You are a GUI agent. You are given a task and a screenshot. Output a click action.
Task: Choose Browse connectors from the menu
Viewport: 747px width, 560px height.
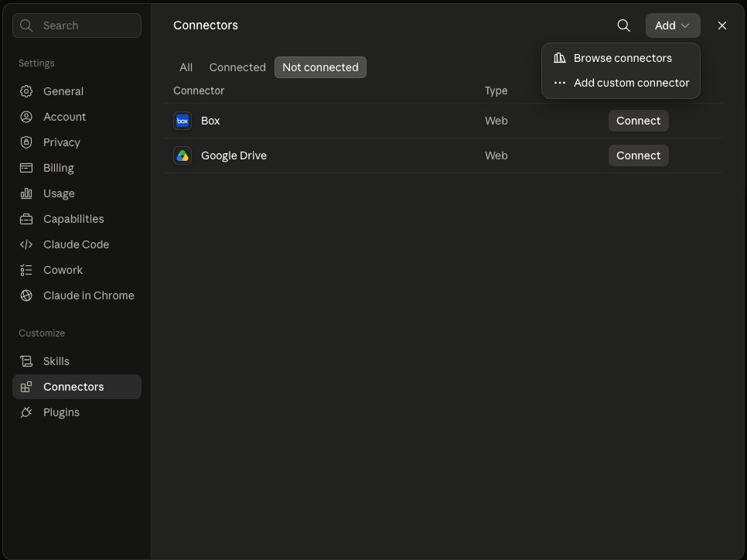(x=621, y=58)
